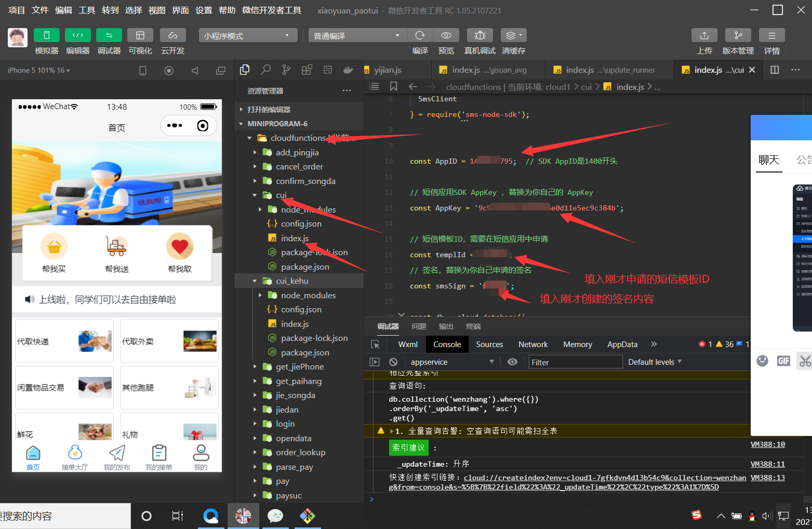
Task: Select the search magnifier icon in sidebar
Action: [265, 69]
